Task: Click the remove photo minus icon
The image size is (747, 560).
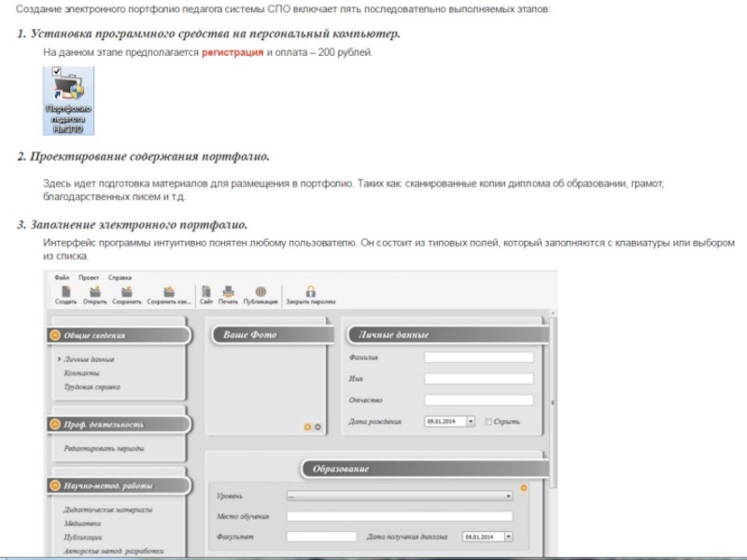Action: pos(317,427)
